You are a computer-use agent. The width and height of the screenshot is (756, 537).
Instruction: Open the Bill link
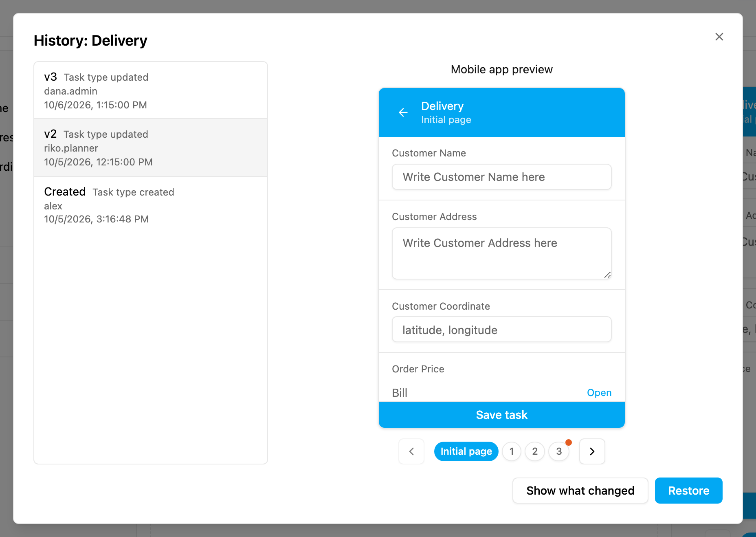599,393
